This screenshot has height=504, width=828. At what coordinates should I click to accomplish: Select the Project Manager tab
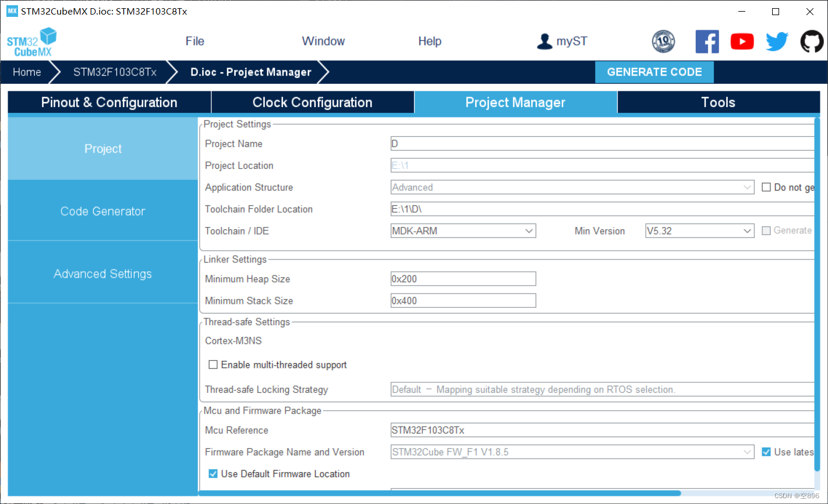[x=515, y=102]
